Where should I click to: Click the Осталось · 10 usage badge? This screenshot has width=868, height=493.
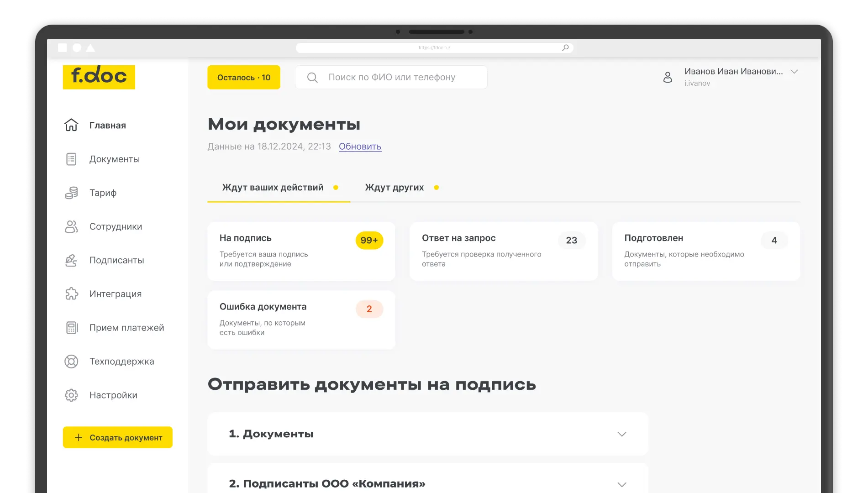[243, 77]
